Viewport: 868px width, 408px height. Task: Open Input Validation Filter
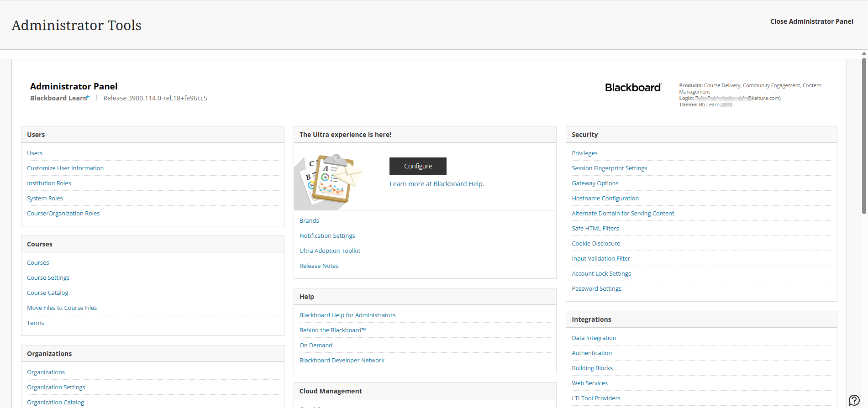tap(601, 259)
